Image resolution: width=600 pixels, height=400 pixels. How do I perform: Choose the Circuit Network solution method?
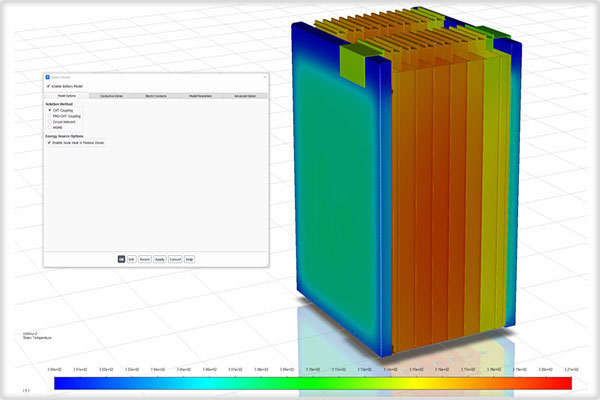click(50, 122)
